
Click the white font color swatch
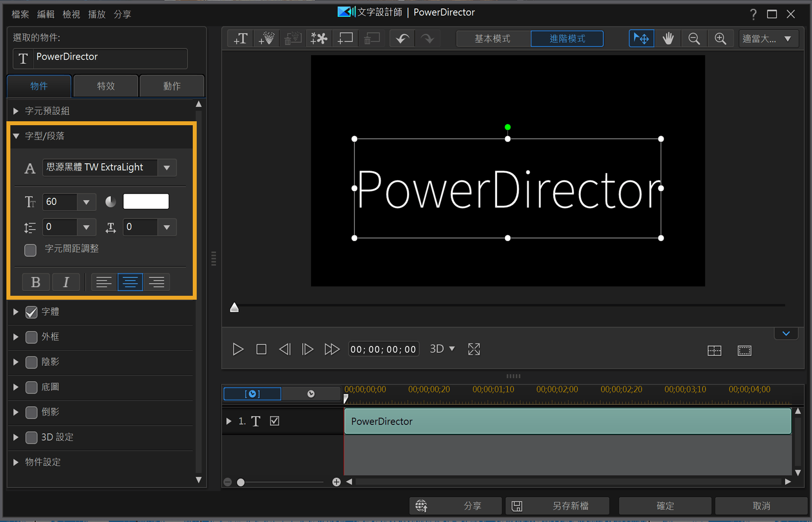coord(146,202)
